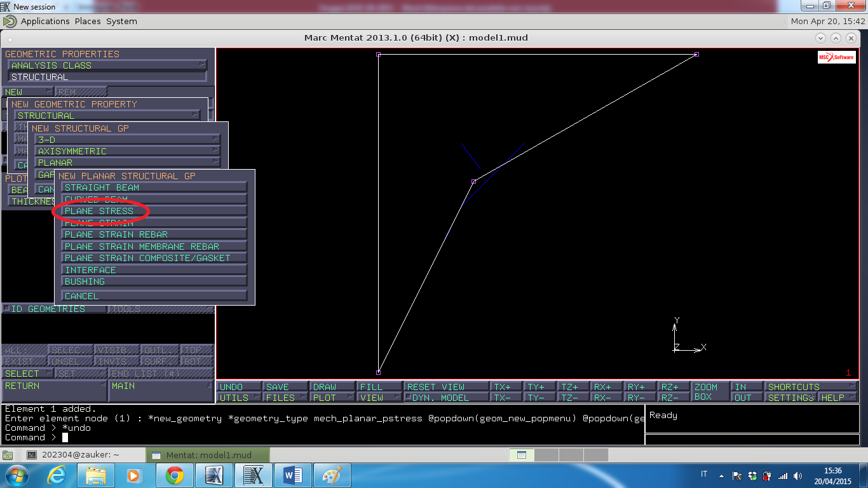The width and height of the screenshot is (868, 488).
Task: Show hidden system tray icons
Action: coord(721,475)
